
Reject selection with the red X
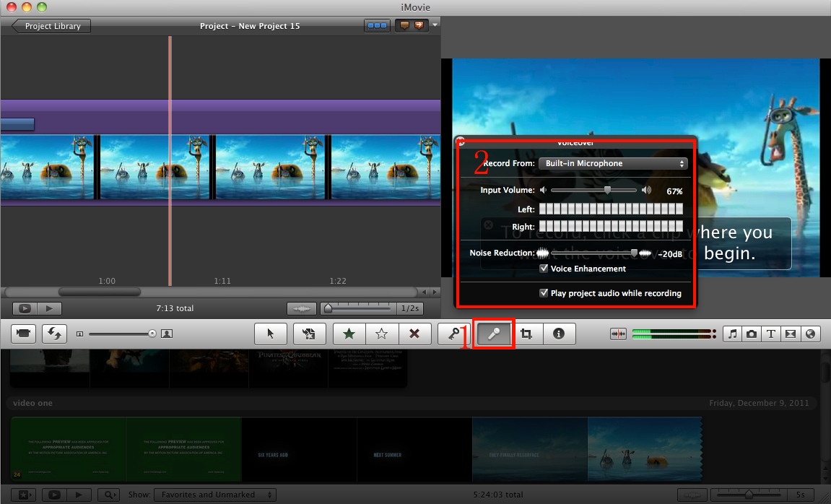point(414,334)
